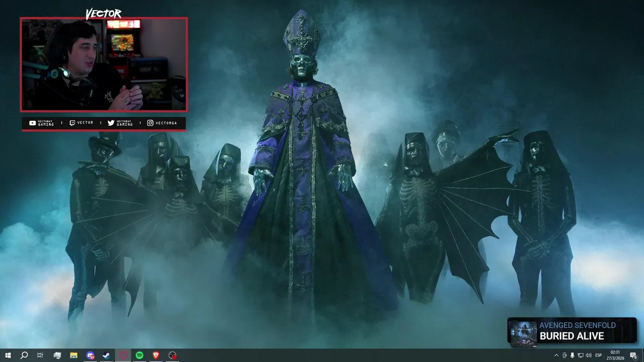Screen dimensions: 644x362
Task: Click the AVENGED SEVENFOLD artist name
Action: pyautogui.click(x=578, y=325)
